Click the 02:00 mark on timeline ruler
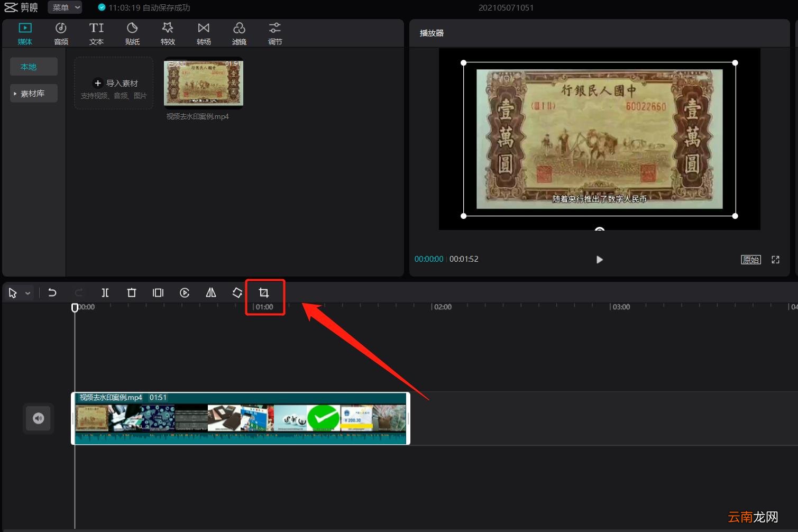 click(442, 307)
